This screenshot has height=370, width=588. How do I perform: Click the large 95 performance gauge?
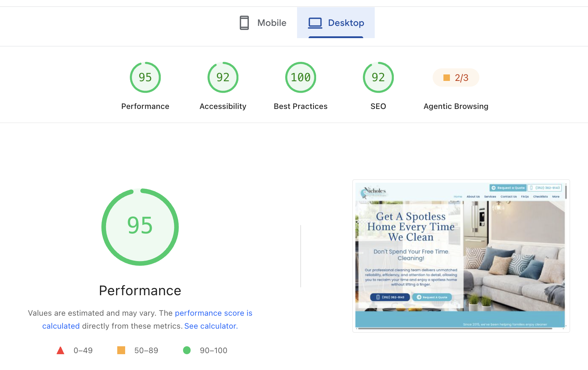(140, 227)
